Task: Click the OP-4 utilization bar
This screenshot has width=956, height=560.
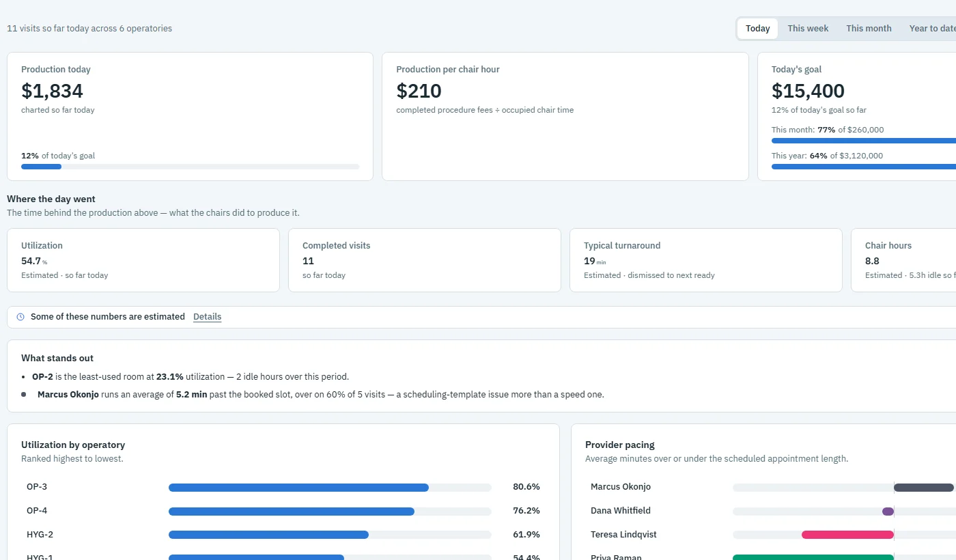Action: (x=330, y=512)
